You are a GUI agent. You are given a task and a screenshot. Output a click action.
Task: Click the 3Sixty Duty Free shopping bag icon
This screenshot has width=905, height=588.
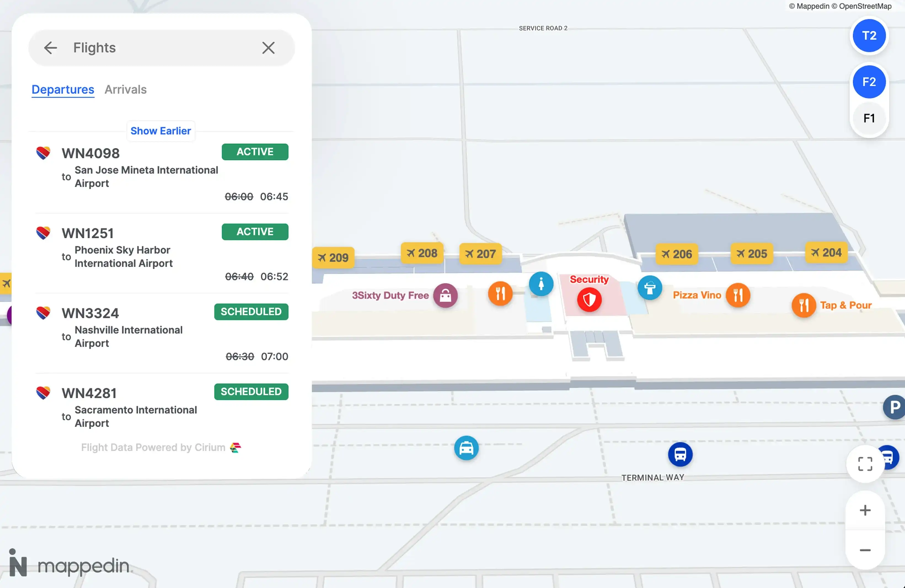coord(446,296)
